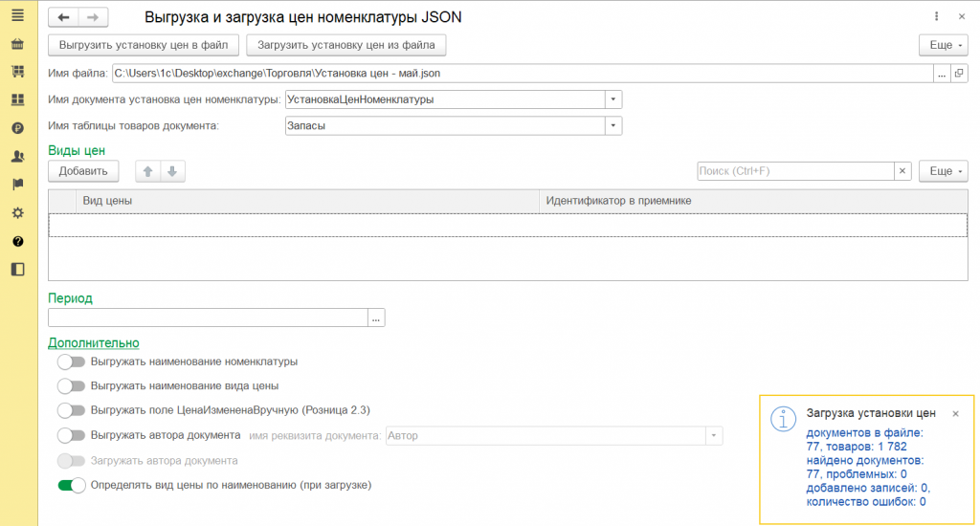Move price type row up
This screenshot has height=526, width=980.
pyautogui.click(x=148, y=171)
